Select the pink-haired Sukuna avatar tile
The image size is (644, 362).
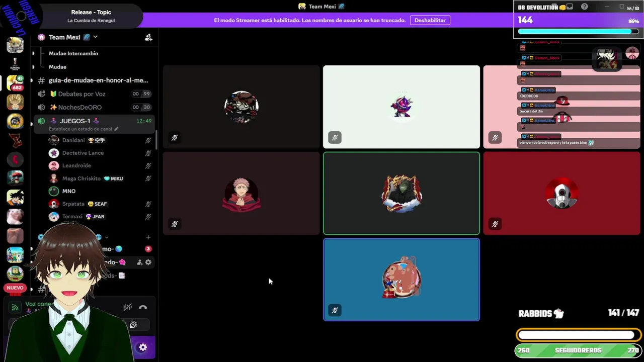[x=241, y=193]
